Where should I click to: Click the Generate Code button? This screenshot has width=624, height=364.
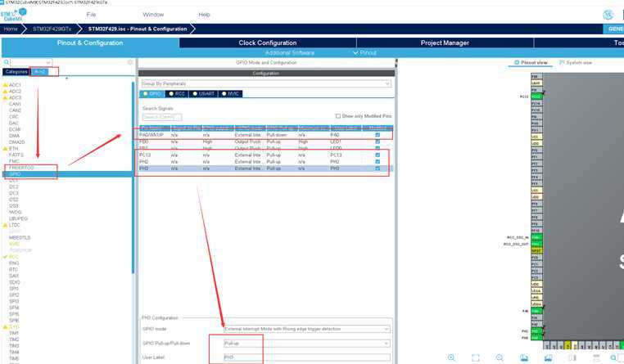(x=613, y=29)
